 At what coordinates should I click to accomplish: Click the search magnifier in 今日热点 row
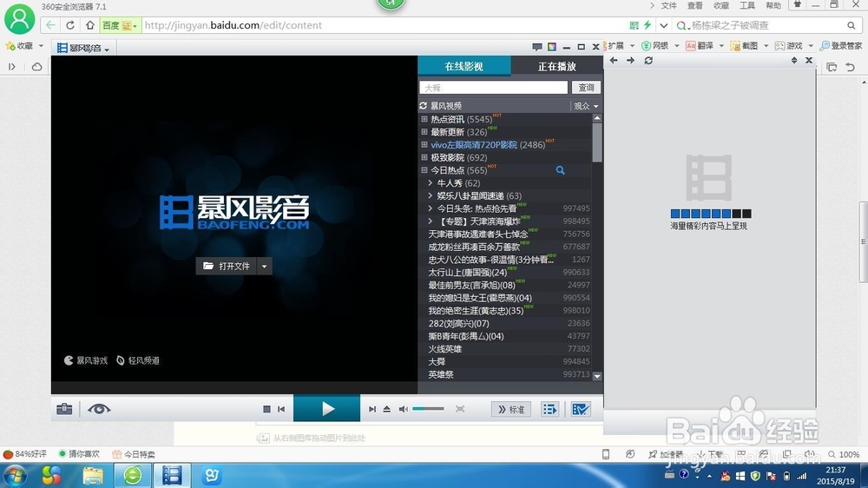(560, 170)
